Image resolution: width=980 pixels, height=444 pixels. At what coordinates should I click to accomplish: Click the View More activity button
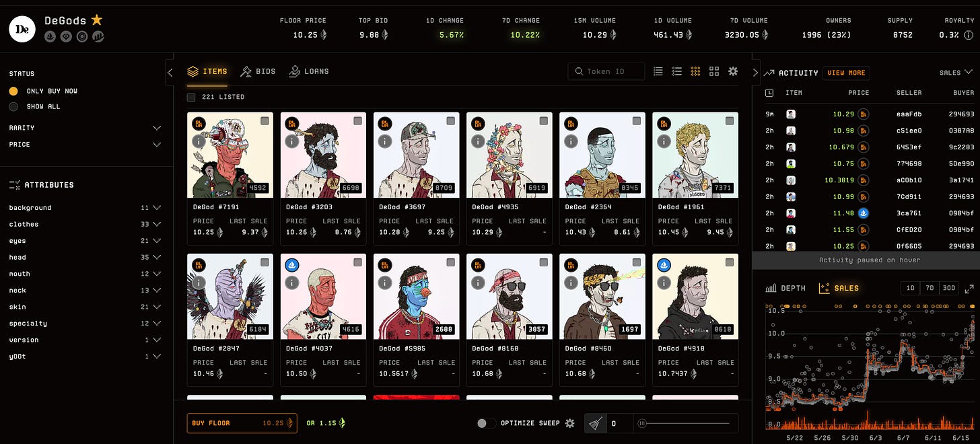(846, 73)
